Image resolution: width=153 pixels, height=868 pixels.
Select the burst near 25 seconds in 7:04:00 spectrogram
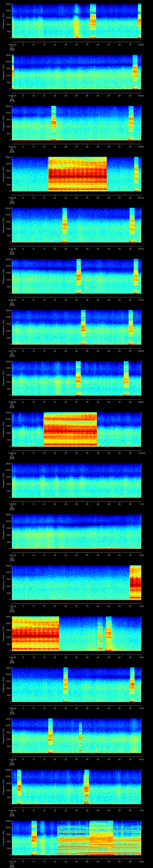pyautogui.click(x=66, y=684)
